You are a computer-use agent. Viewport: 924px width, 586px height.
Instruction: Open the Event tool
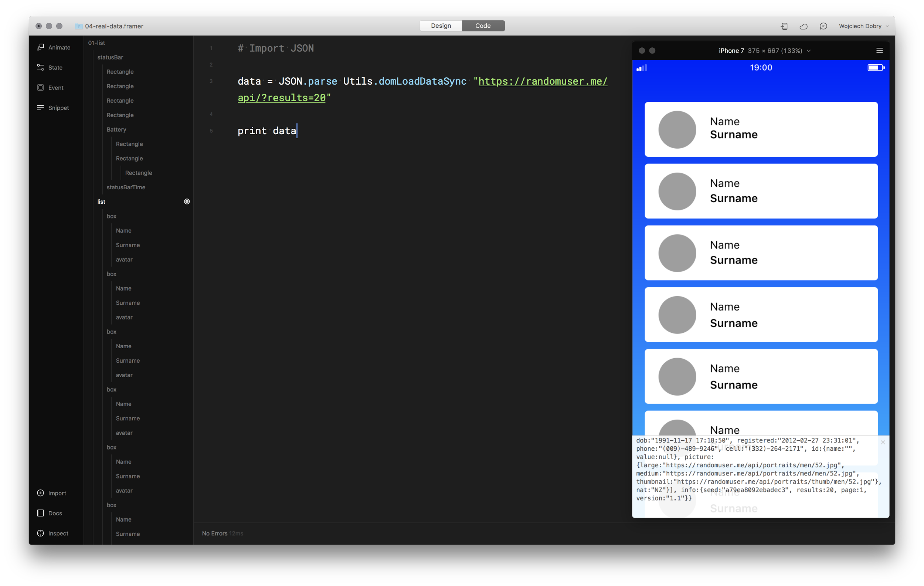click(x=50, y=88)
